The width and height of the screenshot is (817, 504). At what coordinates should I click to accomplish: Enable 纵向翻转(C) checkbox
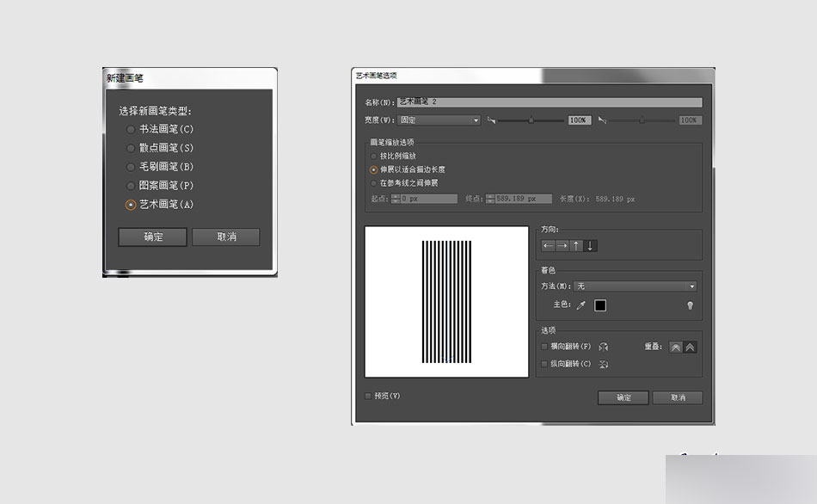(544, 364)
